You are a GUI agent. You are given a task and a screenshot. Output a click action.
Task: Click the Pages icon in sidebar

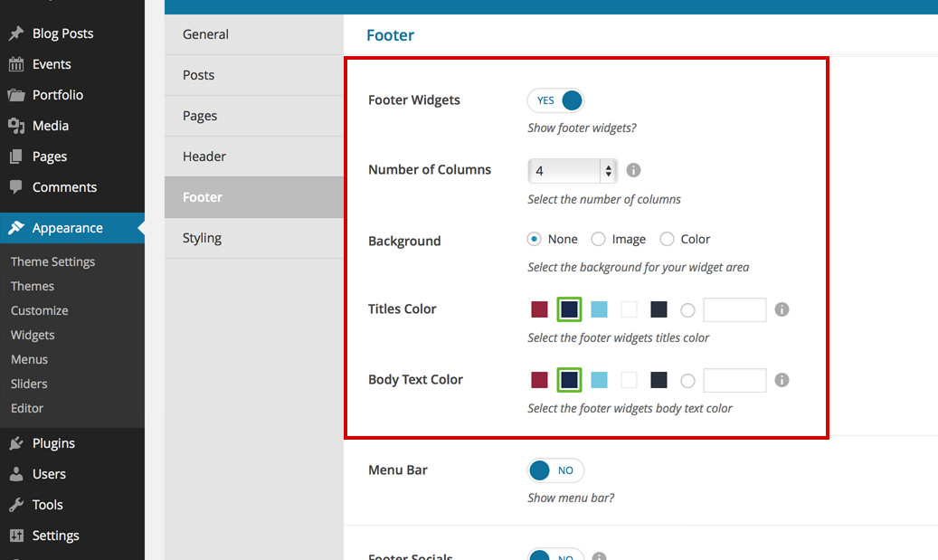16,157
